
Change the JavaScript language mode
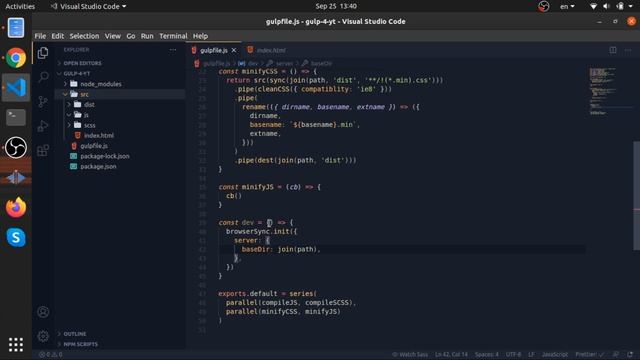coord(555,355)
